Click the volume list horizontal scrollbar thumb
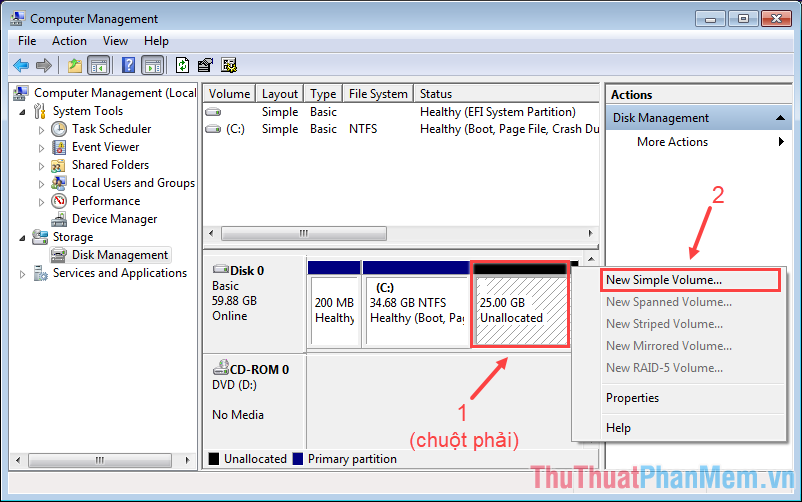 [x=304, y=233]
